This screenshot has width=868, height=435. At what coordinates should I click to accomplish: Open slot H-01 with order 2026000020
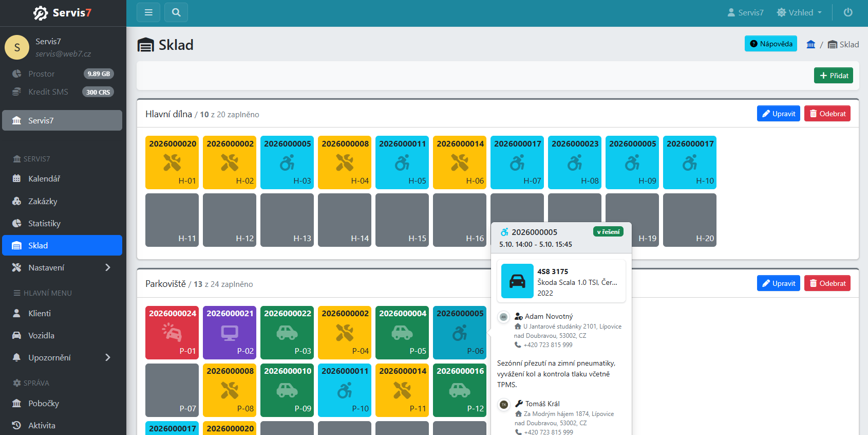click(x=172, y=162)
